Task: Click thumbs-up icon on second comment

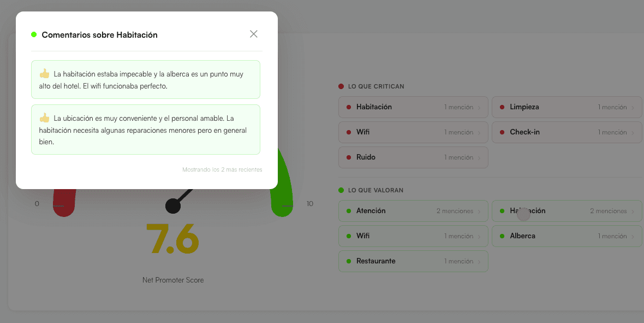Action: tap(44, 118)
